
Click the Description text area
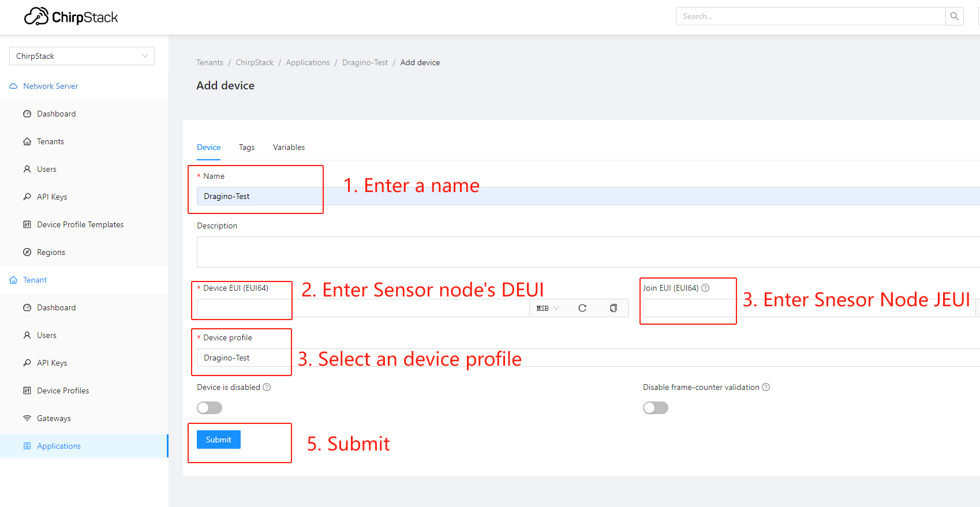pos(588,252)
